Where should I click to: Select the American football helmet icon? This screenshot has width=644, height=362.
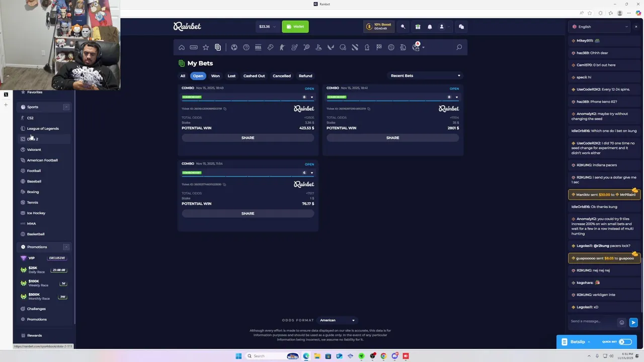[343, 47]
